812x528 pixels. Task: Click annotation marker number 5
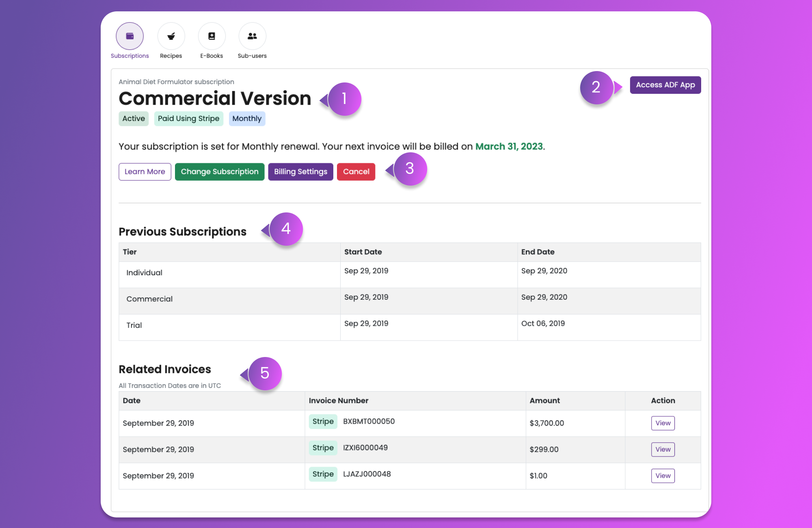coord(265,373)
